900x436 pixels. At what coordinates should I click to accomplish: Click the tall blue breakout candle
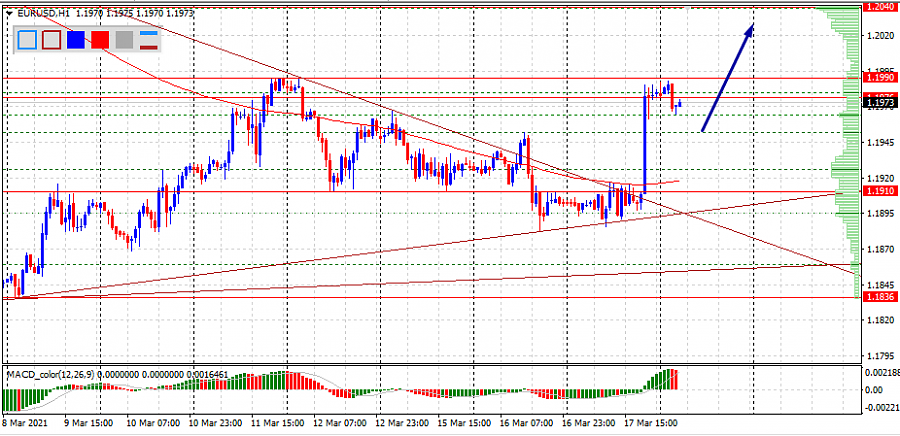pyautogui.click(x=645, y=139)
